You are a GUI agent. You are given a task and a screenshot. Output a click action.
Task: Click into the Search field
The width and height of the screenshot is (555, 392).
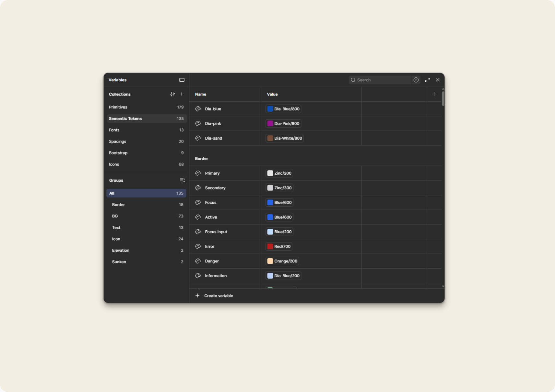click(380, 80)
